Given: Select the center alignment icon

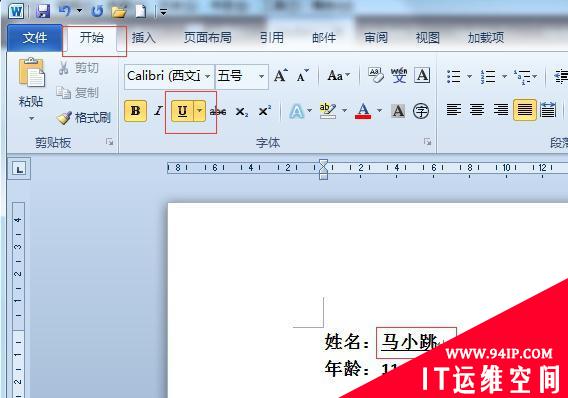Looking at the screenshot, I should (x=477, y=109).
